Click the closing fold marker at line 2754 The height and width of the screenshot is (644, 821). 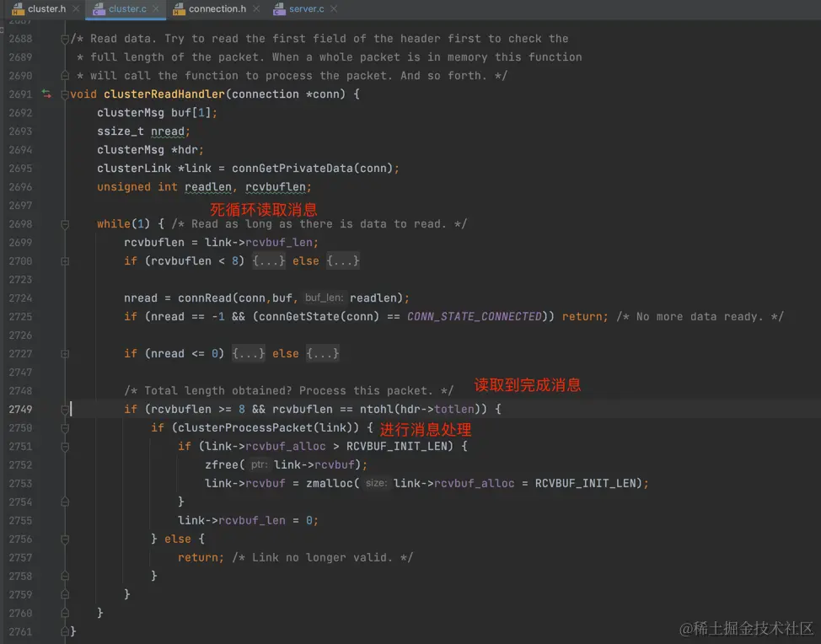[x=65, y=502]
